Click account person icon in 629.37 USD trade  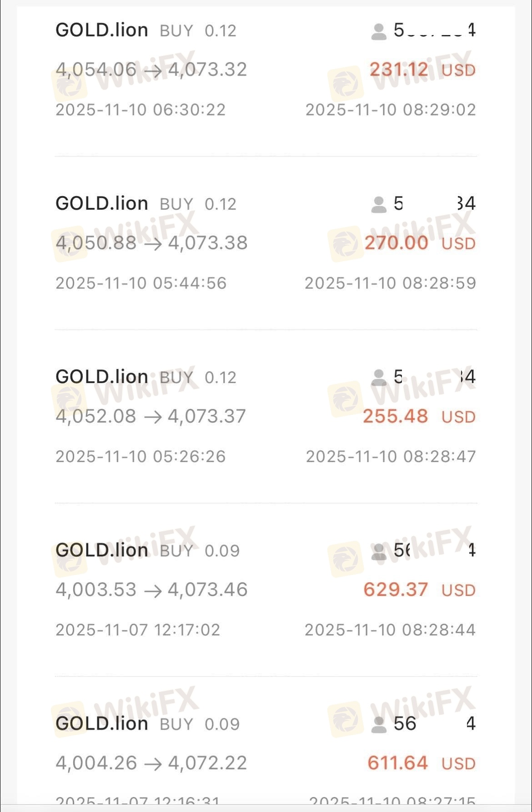[x=379, y=551]
